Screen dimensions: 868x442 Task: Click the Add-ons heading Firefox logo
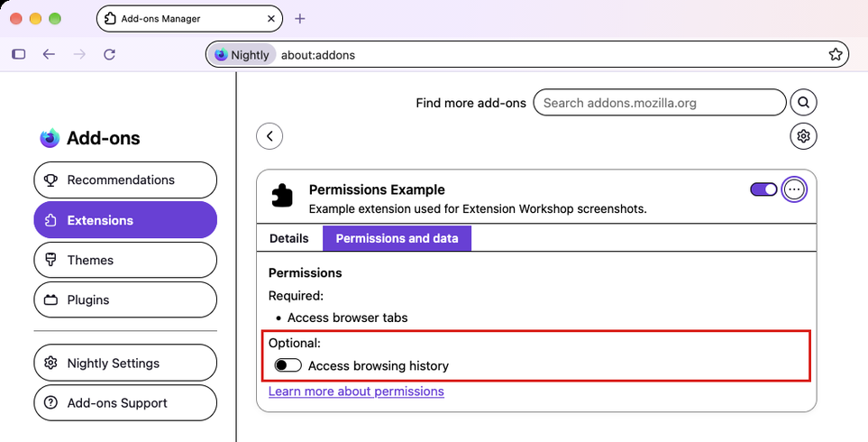tap(50, 138)
